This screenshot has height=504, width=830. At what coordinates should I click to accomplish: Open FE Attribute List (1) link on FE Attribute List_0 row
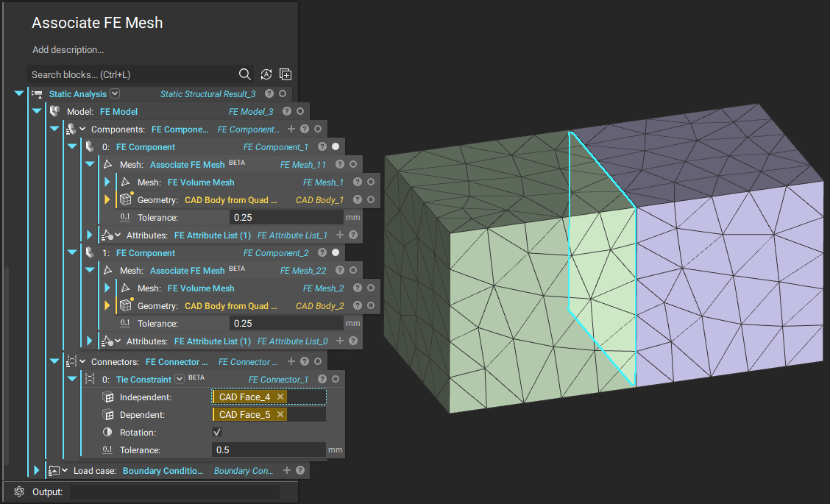click(212, 341)
